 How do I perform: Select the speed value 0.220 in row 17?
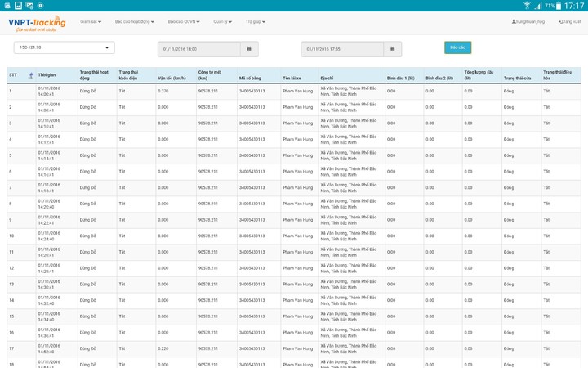[163, 348]
